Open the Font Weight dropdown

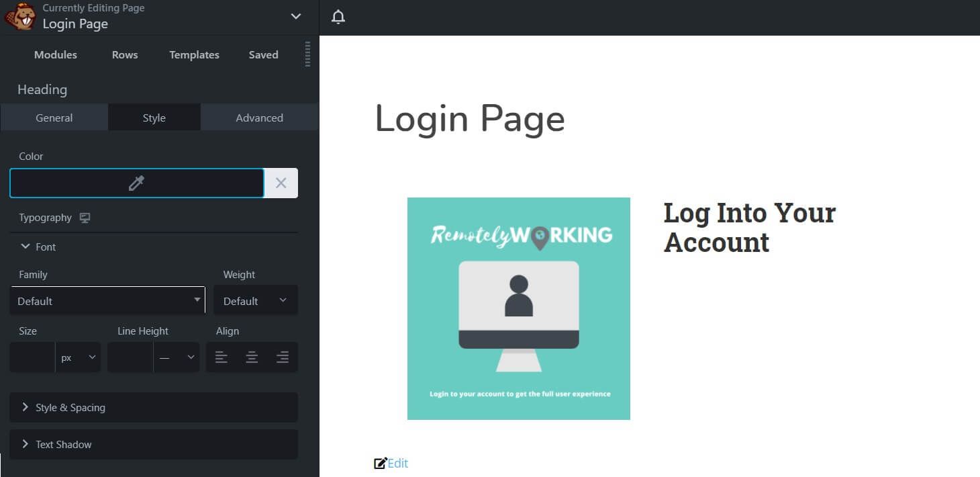255,301
